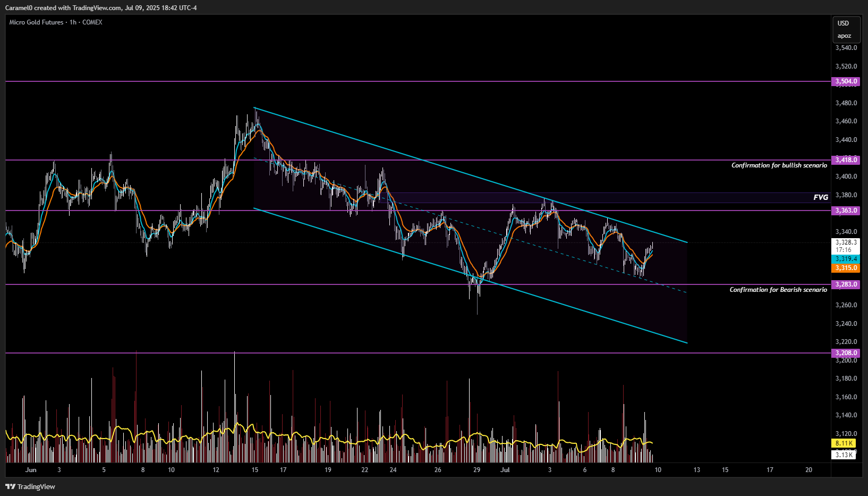Click the FVG zone label
868x496 pixels.
point(821,197)
